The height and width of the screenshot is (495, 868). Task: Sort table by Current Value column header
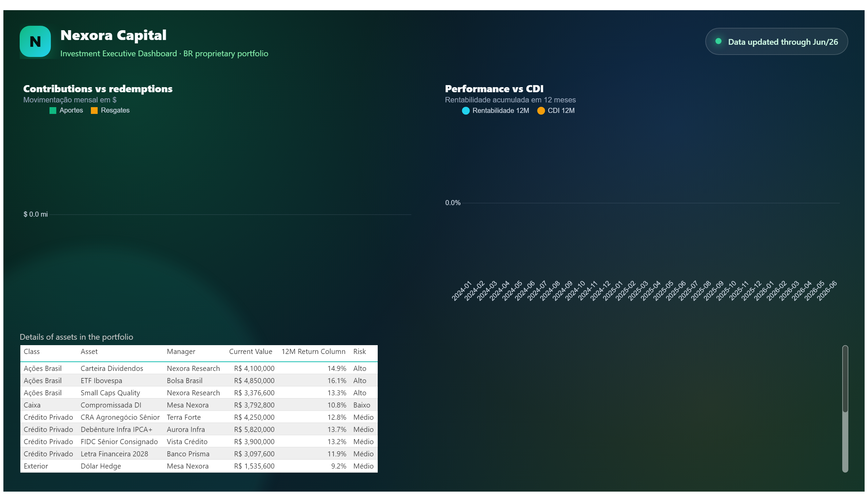tap(251, 352)
